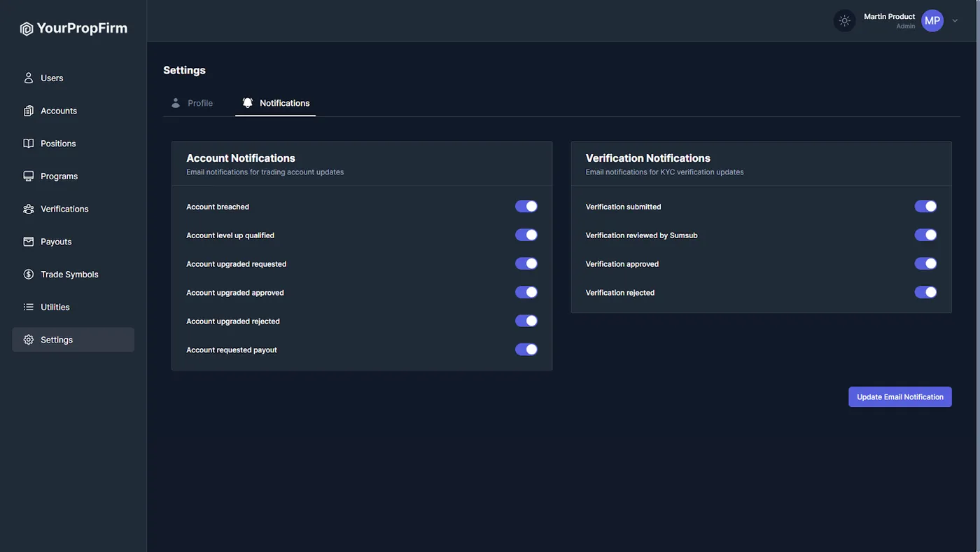Toggle Account upgraded approved switch
The image size is (980, 552).
click(526, 292)
